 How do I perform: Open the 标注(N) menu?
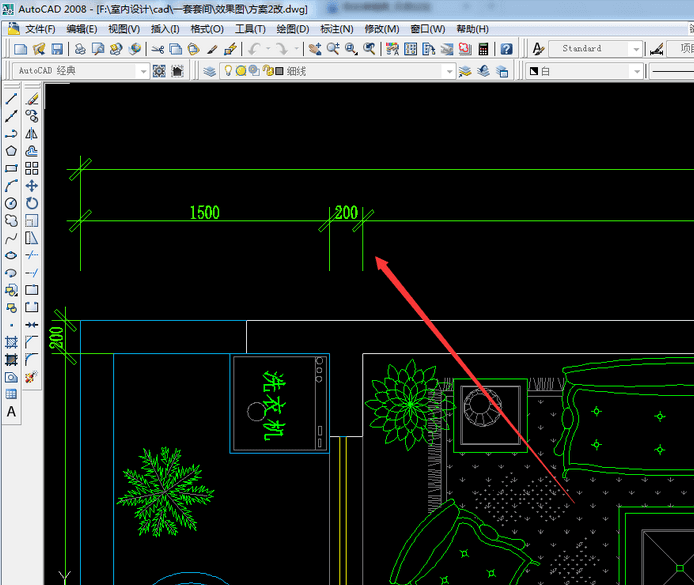(336, 29)
